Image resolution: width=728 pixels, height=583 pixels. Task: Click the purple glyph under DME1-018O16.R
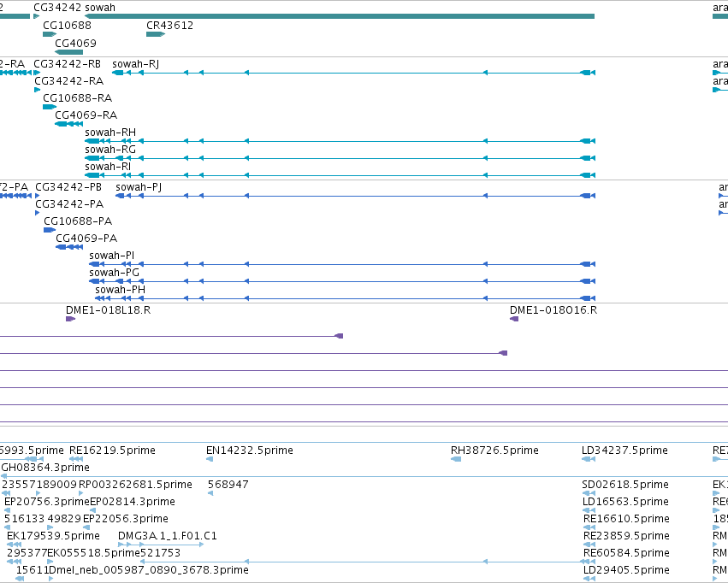tap(514, 319)
